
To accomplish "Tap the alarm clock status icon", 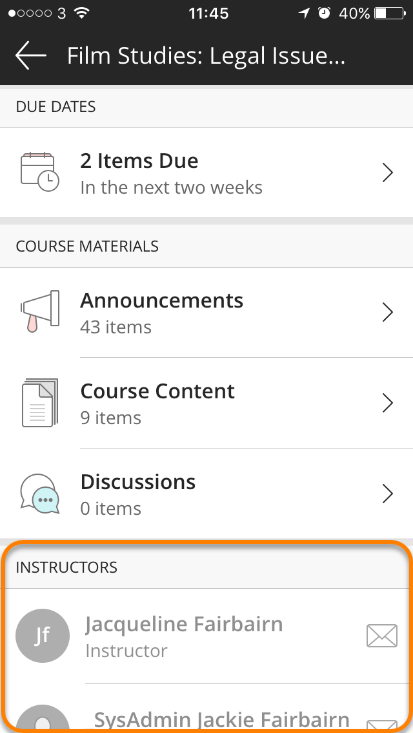I will 324,13.
